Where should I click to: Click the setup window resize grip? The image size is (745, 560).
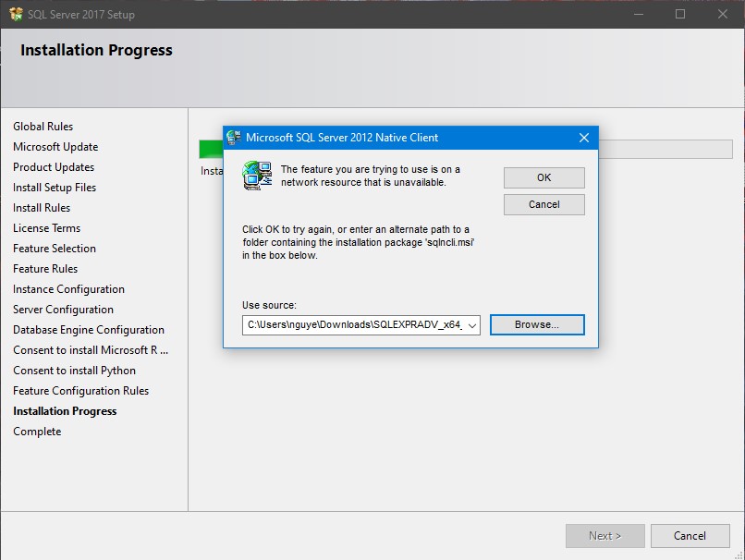(739, 555)
